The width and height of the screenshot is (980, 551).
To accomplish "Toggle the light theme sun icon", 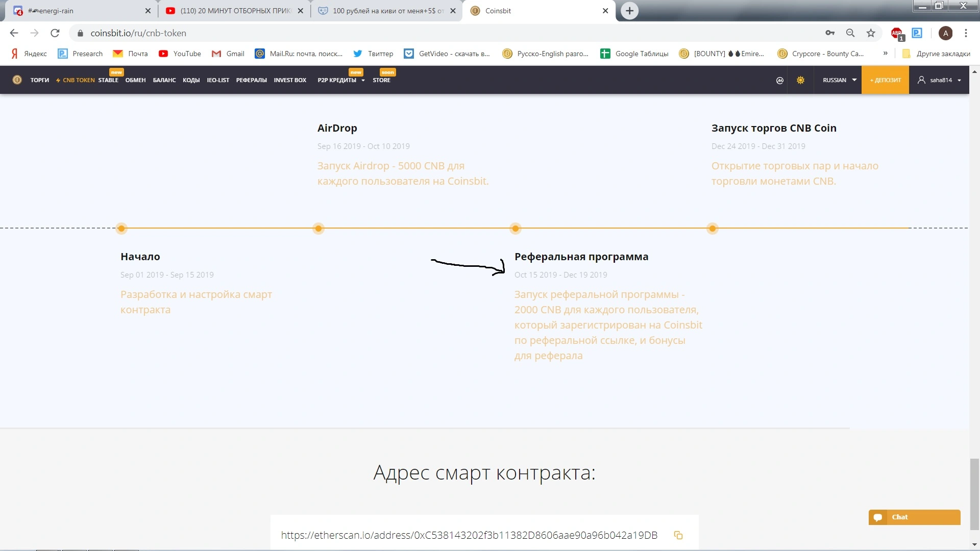I will point(800,80).
